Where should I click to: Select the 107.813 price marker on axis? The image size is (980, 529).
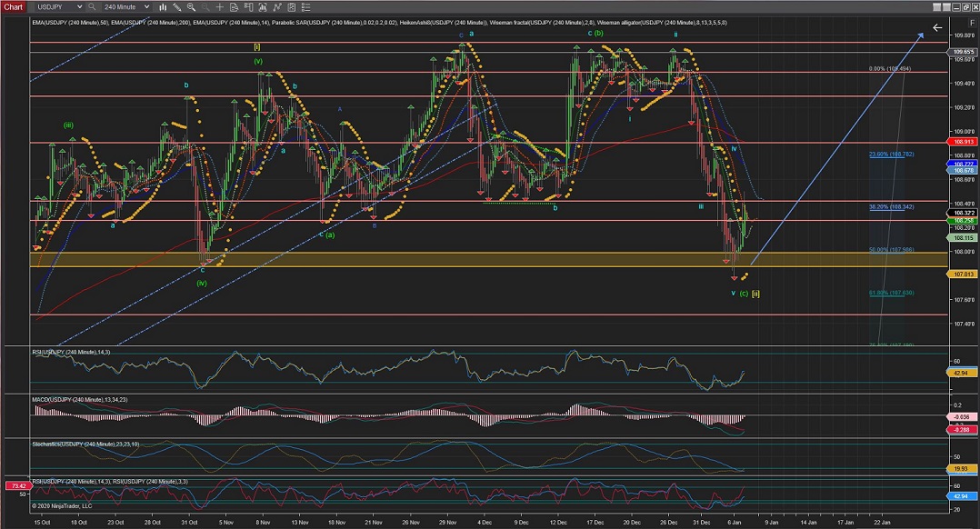tap(965, 274)
